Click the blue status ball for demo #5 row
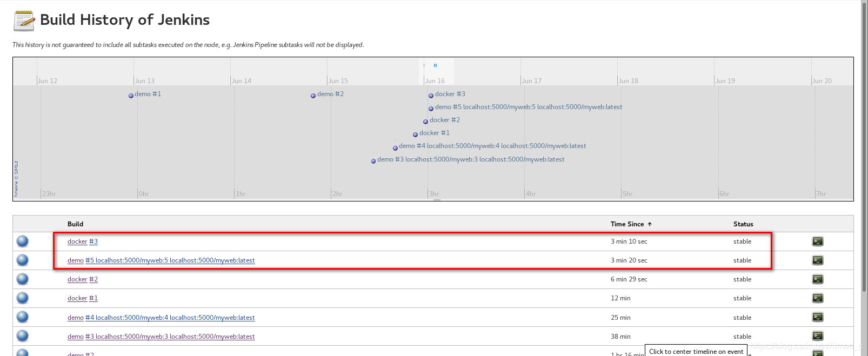868x356 pixels. (x=23, y=260)
